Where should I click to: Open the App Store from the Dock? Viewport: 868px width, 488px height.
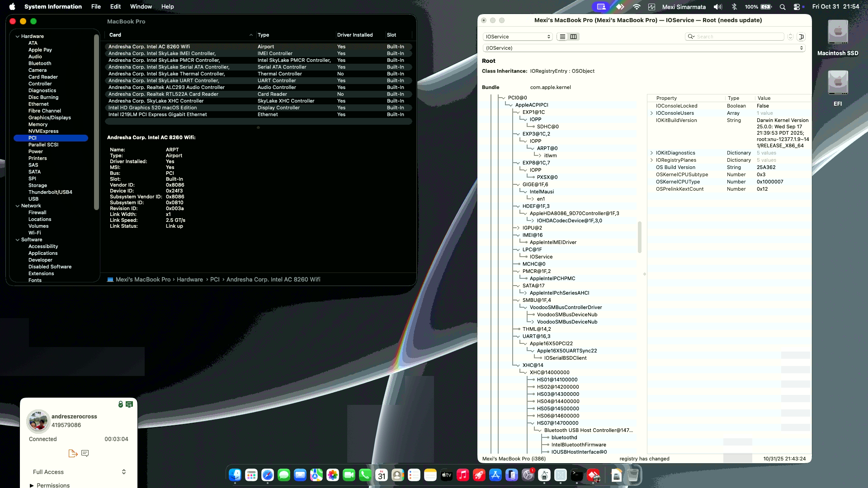(x=495, y=475)
